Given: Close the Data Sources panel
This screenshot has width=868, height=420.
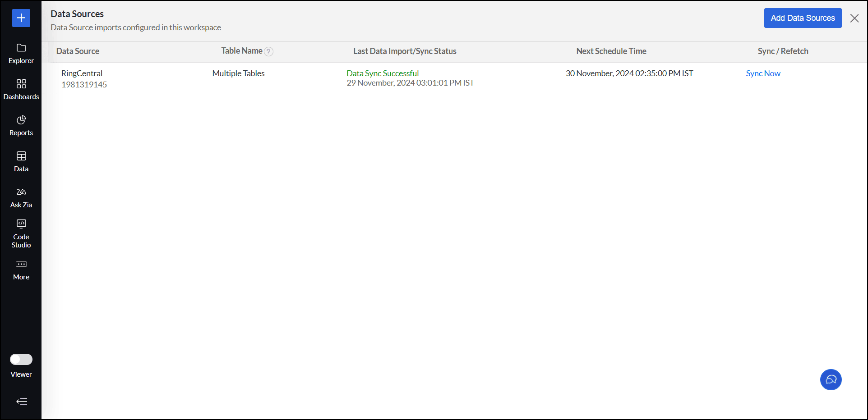Looking at the screenshot, I should click(854, 18).
